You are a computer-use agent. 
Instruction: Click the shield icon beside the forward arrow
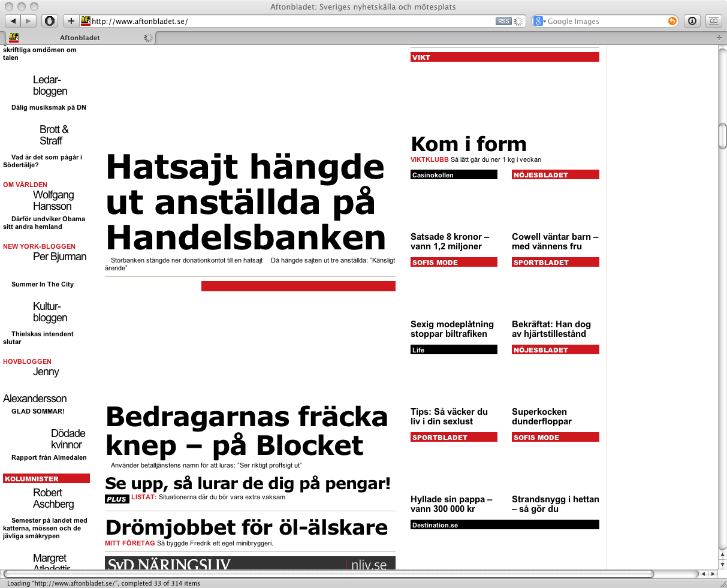50,21
